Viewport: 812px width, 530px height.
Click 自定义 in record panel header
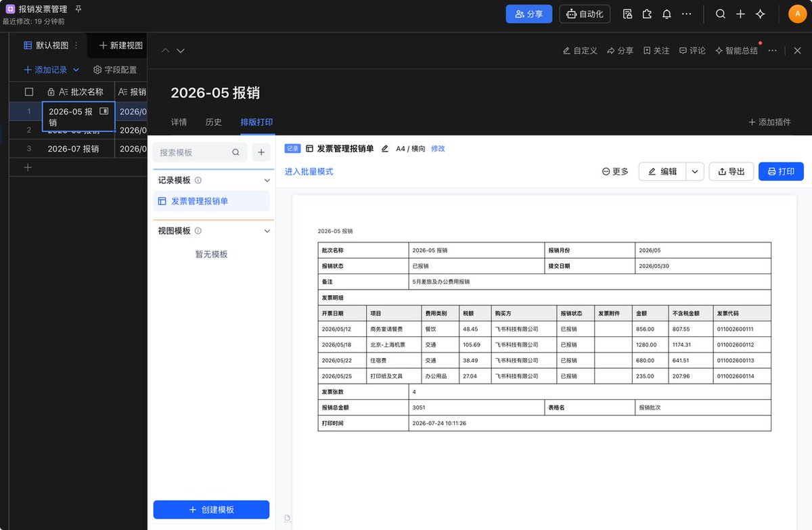point(580,51)
